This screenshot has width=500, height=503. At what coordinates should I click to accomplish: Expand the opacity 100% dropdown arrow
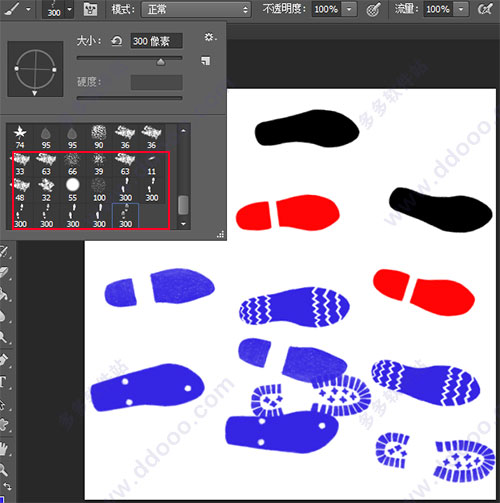pyautogui.click(x=349, y=9)
